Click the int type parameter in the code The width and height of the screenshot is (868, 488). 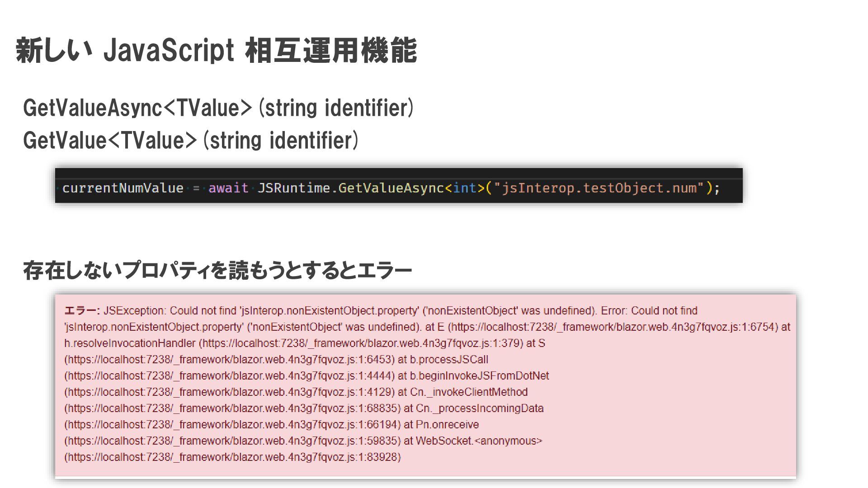click(x=465, y=188)
